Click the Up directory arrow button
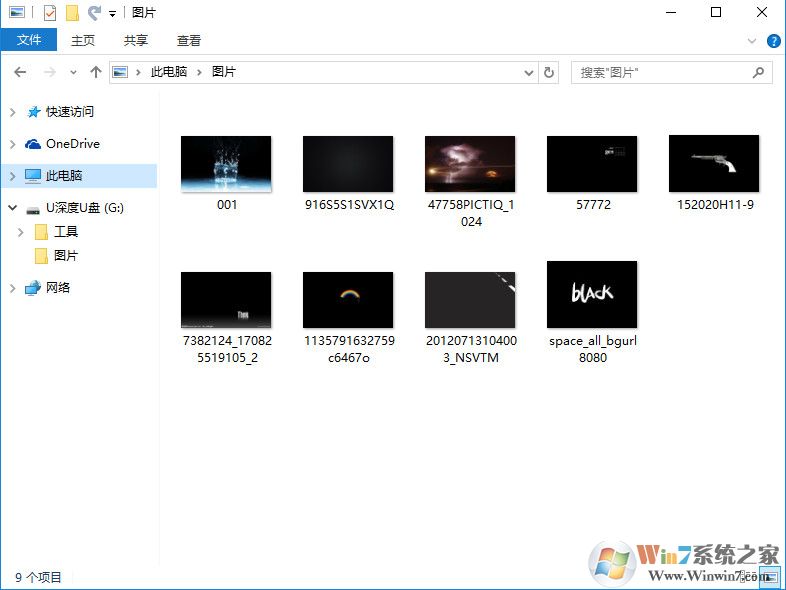This screenshot has height=590, width=786. 96,72
